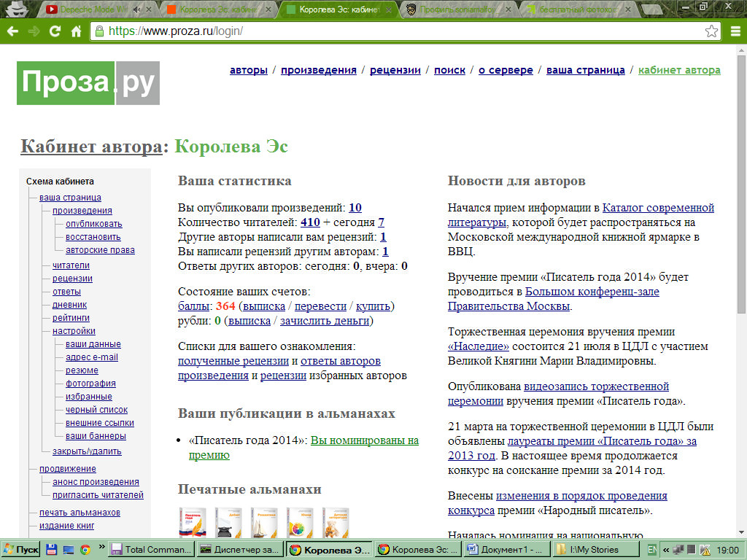Viewport: 747px width, 560px height.
Task: Click the купить link for баллы
Action: pyautogui.click(x=373, y=306)
